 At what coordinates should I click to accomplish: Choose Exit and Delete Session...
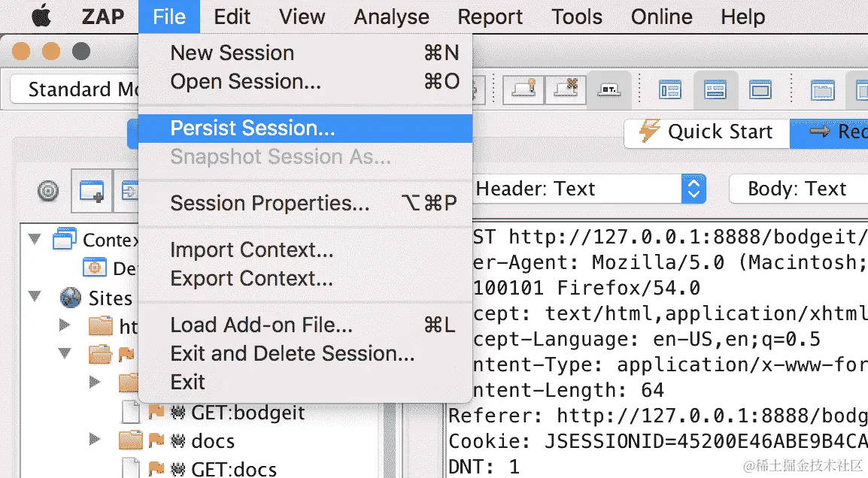point(305,353)
